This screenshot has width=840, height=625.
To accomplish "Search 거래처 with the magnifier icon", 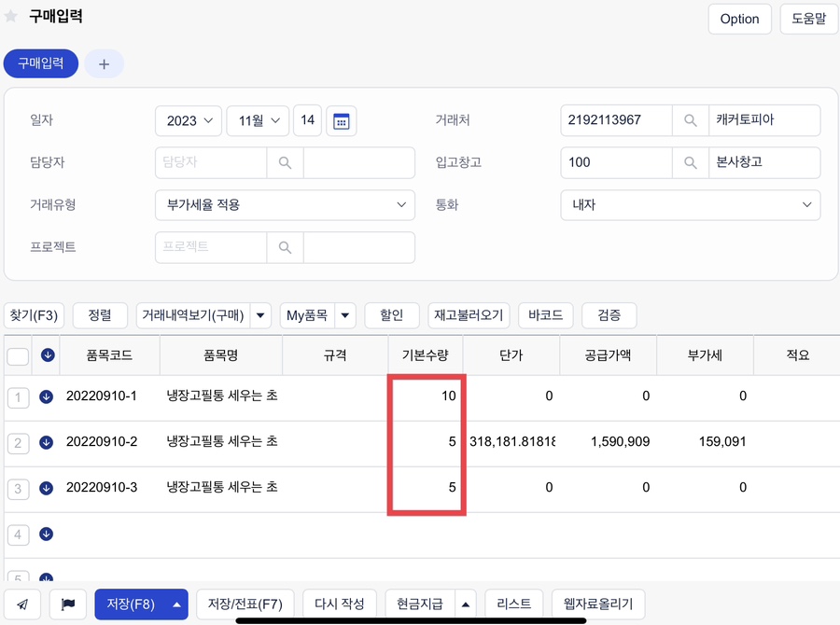I will tap(691, 120).
